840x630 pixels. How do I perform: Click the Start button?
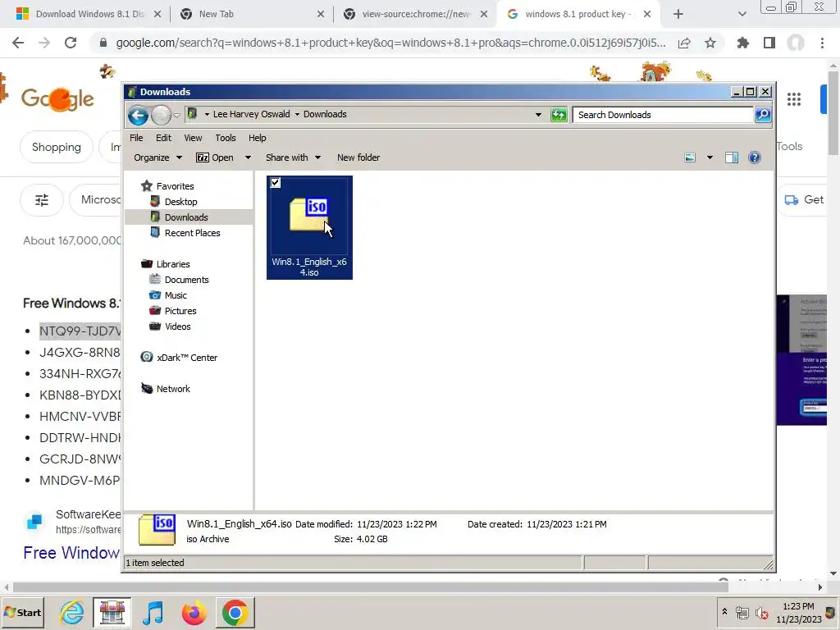point(22,612)
